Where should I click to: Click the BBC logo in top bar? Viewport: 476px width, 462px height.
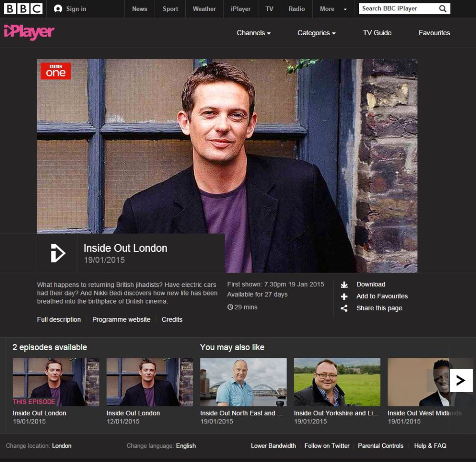click(23, 9)
